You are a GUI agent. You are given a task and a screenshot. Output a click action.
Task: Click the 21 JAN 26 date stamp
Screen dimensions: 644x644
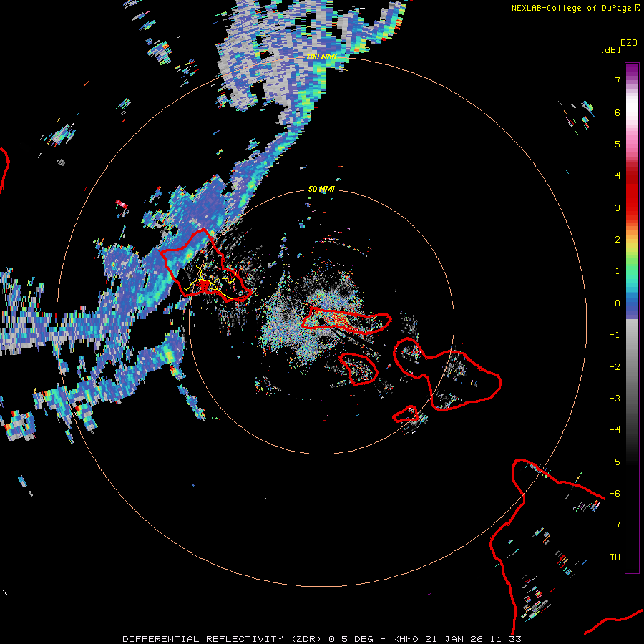pos(454,639)
